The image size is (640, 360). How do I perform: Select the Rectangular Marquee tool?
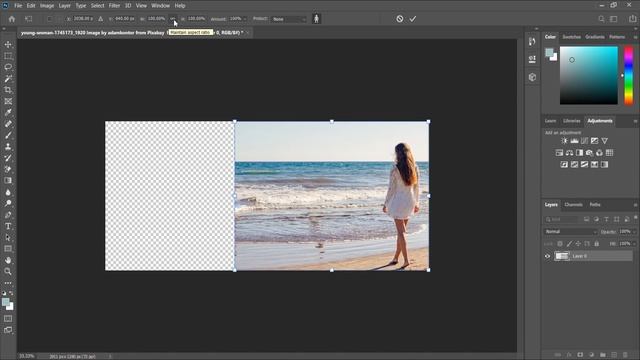[8, 56]
